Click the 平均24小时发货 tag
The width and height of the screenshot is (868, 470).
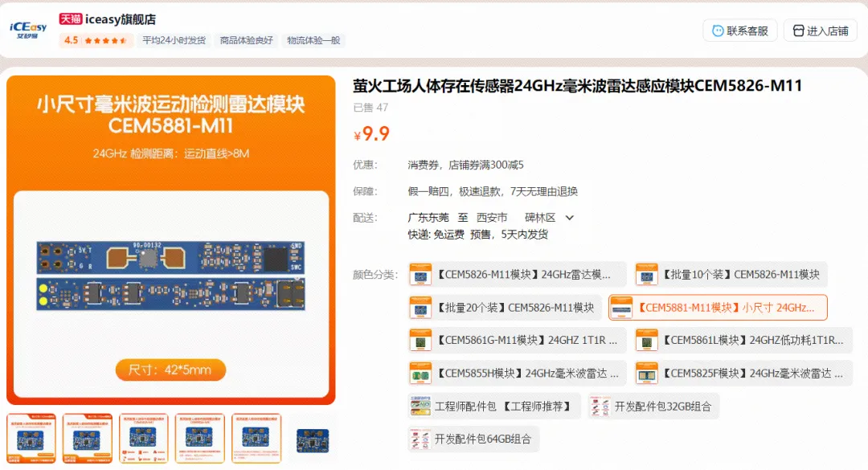(x=174, y=40)
